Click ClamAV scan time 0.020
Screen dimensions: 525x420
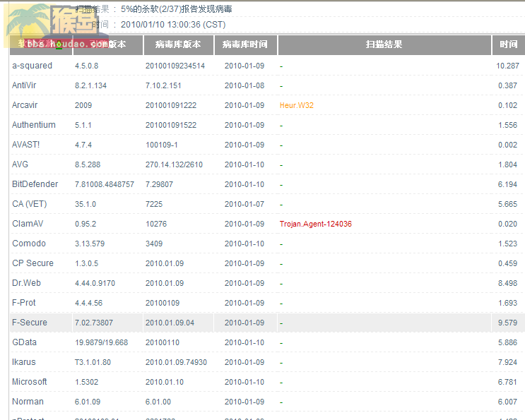(507, 224)
